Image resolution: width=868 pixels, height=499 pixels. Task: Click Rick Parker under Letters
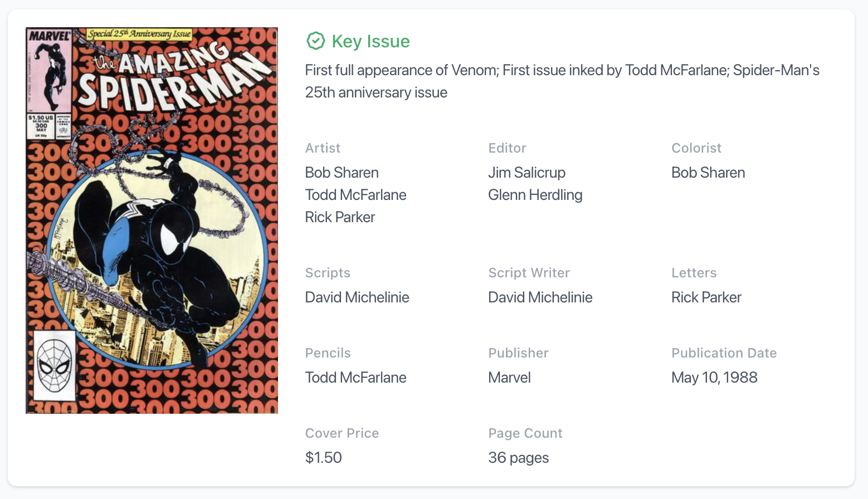[706, 297]
